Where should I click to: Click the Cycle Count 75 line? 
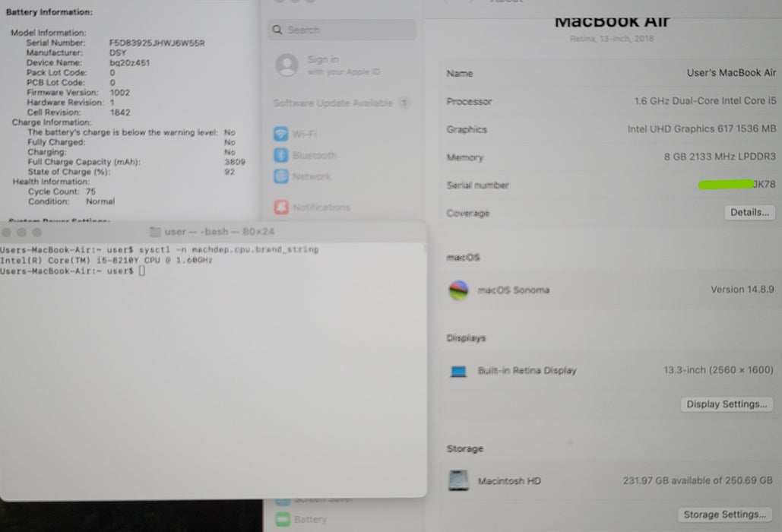(x=62, y=192)
